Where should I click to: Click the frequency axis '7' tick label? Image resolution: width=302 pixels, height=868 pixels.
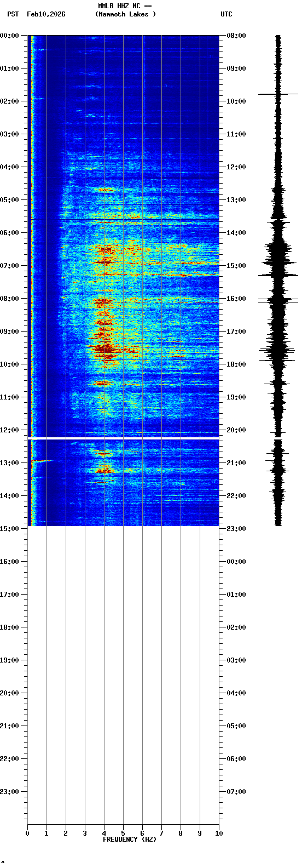[x=161, y=833]
